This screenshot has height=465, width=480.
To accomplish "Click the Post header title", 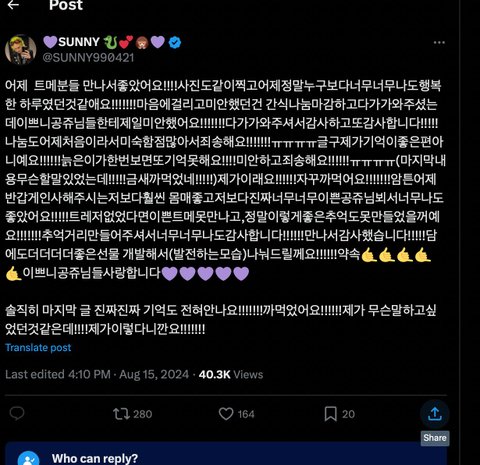I will [x=66, y=5].
